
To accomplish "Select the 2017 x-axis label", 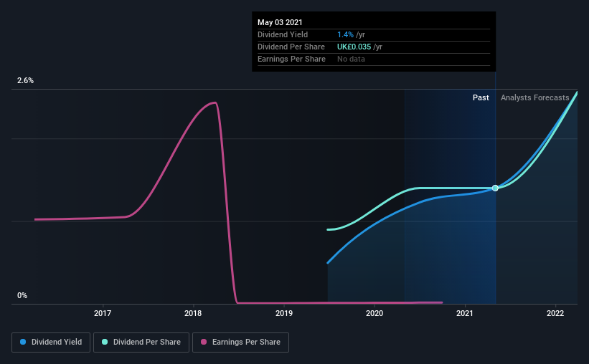I will (103, 313).
